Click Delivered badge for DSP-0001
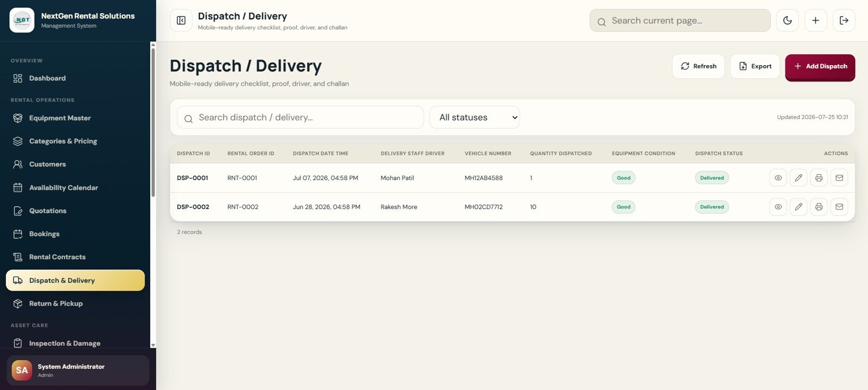 pyautogui.click(x=712, y=178)
